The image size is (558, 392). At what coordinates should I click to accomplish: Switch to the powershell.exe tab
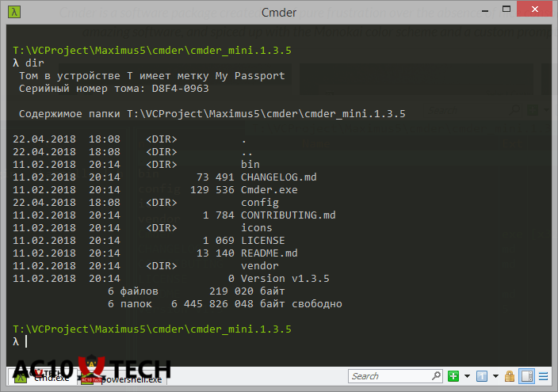point(123,378)
